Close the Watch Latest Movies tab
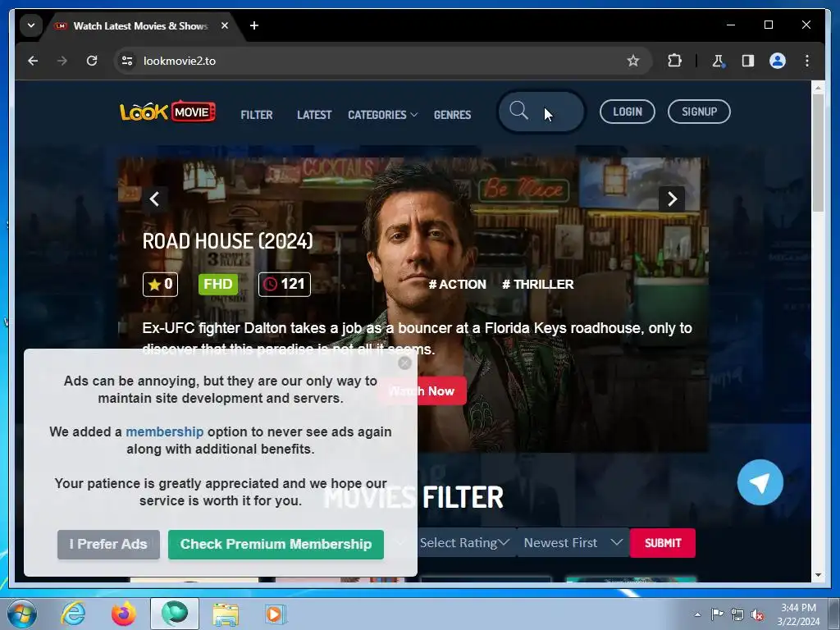This screenshot has width=840, height=630. pyautogui.click(x=225, y=25)
